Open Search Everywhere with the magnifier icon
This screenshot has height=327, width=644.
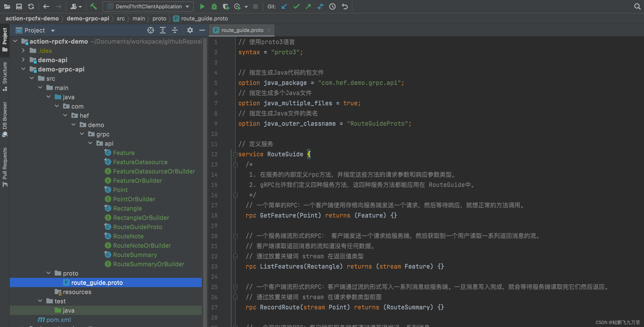pos(637,6)
